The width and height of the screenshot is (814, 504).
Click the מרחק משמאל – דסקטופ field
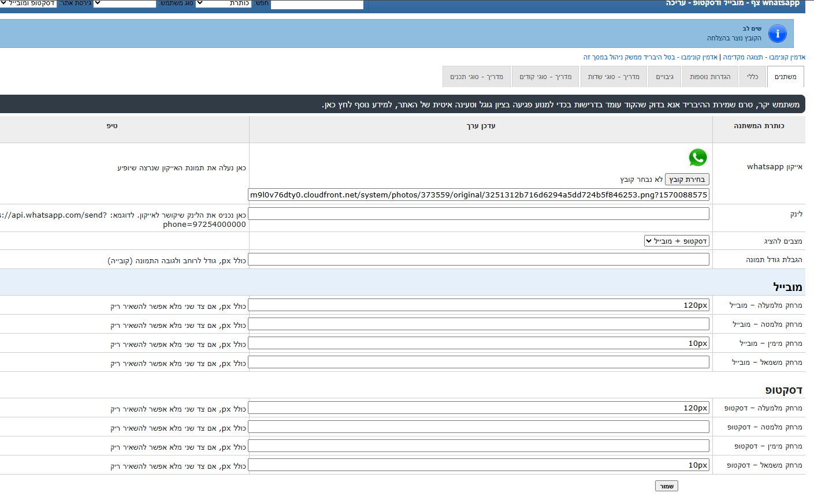pos(479,465)
